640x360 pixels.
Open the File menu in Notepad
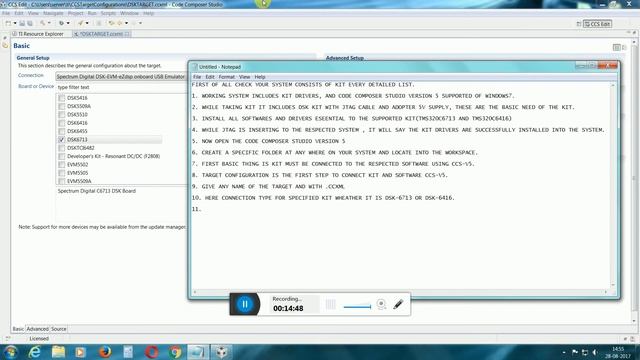click(197, 77)
